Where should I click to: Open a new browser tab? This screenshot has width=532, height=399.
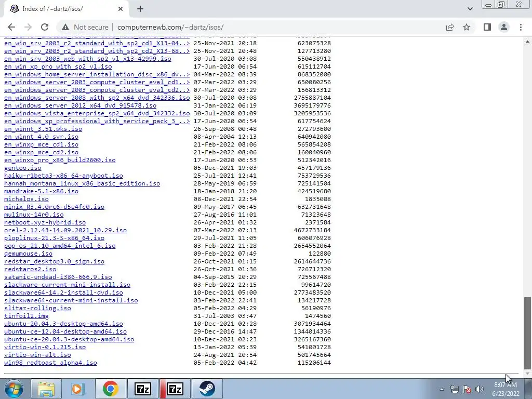[x=140, y=9]
